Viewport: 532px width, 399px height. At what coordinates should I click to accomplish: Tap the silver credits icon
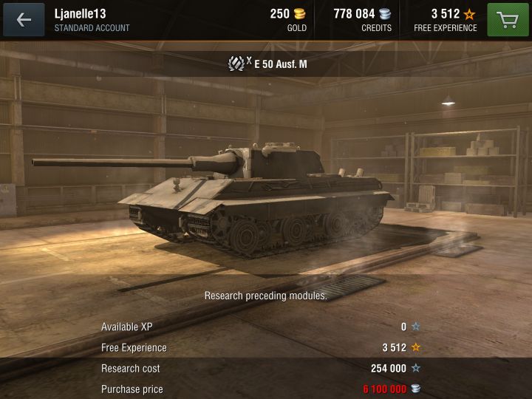click(385, 14)
